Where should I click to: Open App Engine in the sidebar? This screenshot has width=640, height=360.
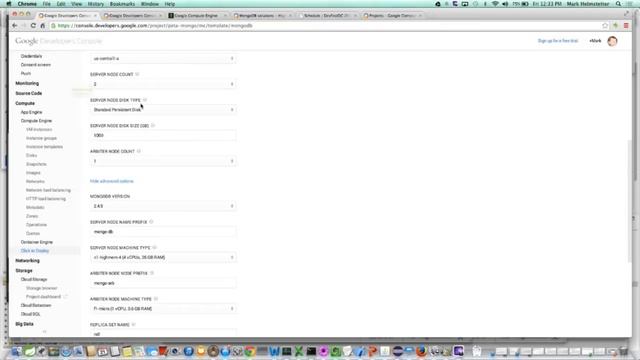coord(31,112)
